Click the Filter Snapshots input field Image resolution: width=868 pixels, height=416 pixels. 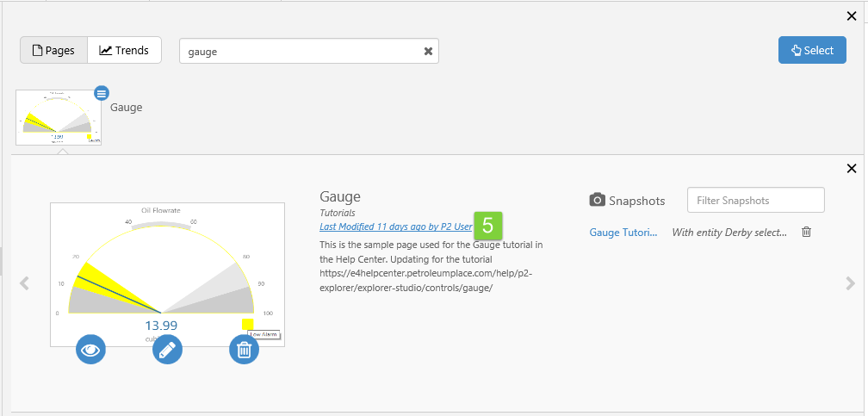pos(755,200)
